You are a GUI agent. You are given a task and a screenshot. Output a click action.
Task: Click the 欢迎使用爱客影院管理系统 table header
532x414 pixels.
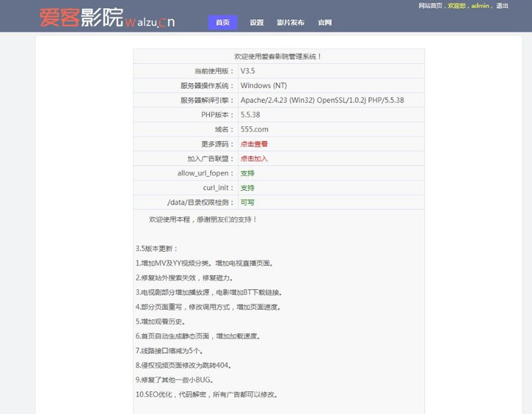tap(279, 56)
